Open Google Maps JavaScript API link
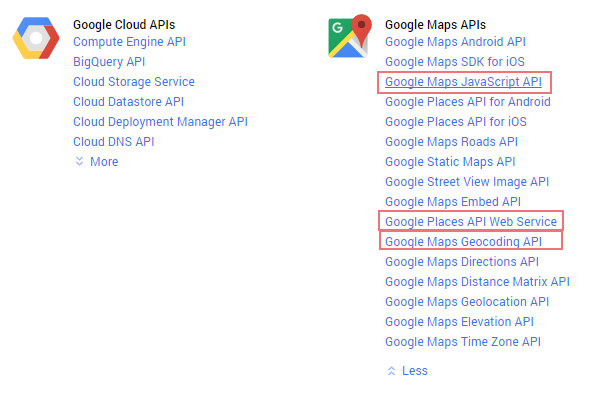Image resolution: width=614 pixels, height=393 pixels. 463,82
